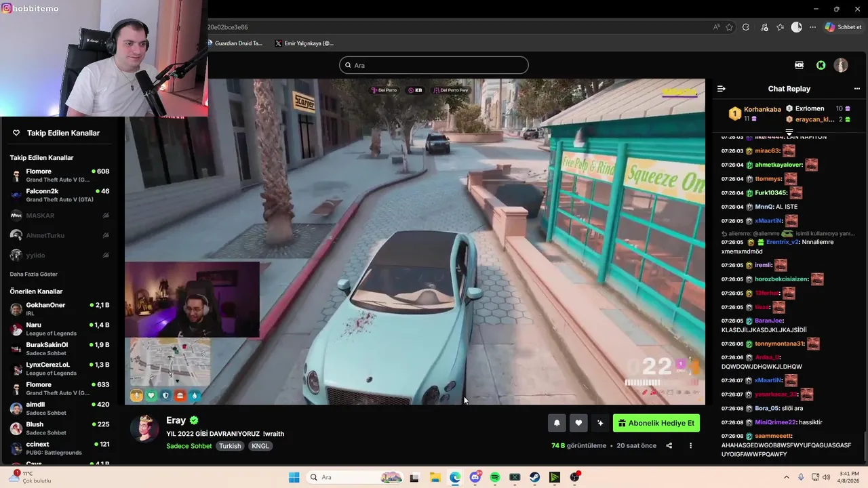The height and width of the screenshot is (488, 868).
Task: Open video more options three dots
Action: 690,445
